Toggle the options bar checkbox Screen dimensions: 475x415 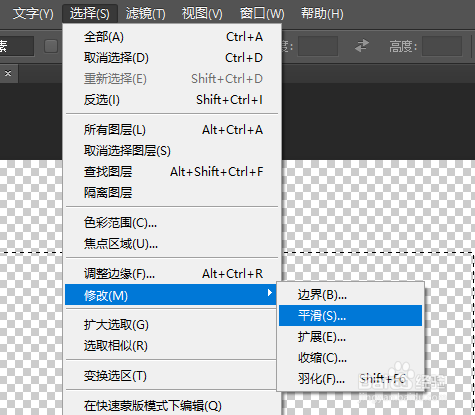click(51, 46)
